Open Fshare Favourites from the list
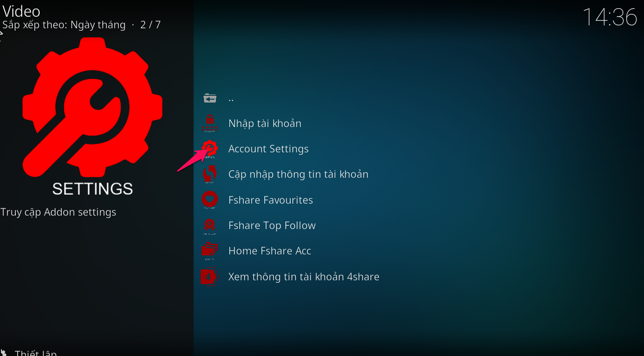This screenshot has width=644, height=356. point(271,200)
